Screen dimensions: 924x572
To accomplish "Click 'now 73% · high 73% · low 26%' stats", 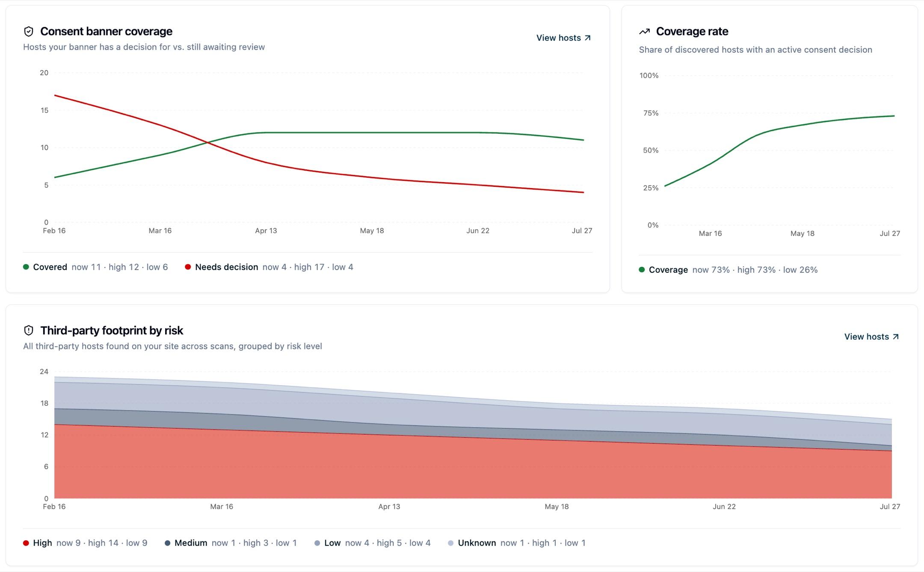I will coord(755,270).
